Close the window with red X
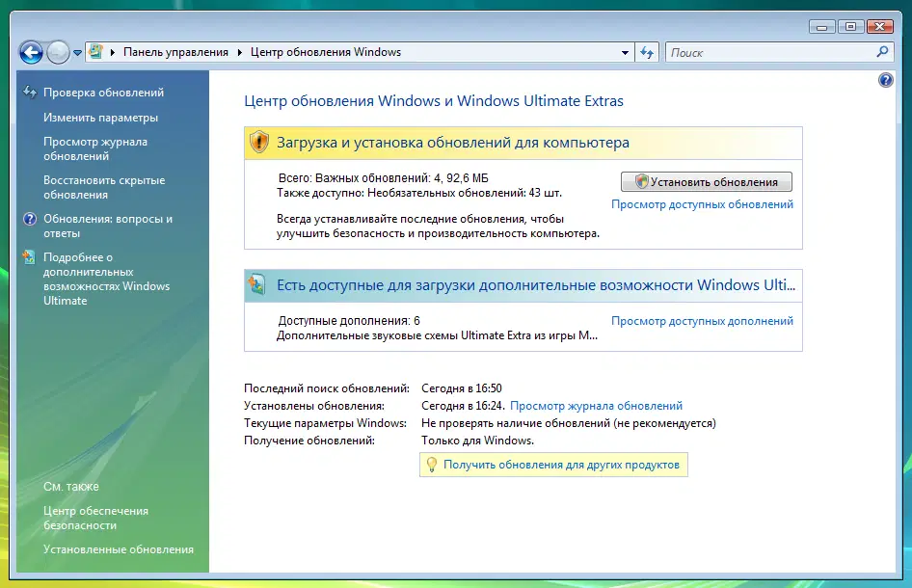This screenshot has width=912, height=588. point(879,27)
